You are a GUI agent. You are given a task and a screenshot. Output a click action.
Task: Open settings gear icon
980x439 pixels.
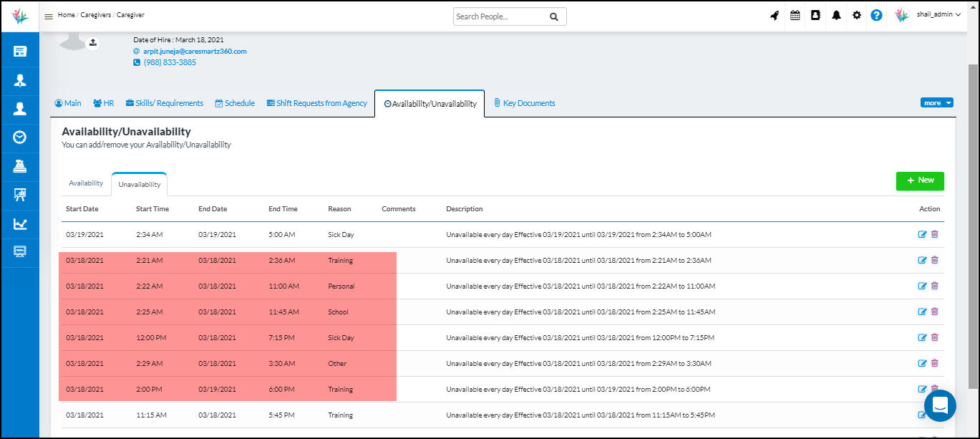[x=856, y=16]
